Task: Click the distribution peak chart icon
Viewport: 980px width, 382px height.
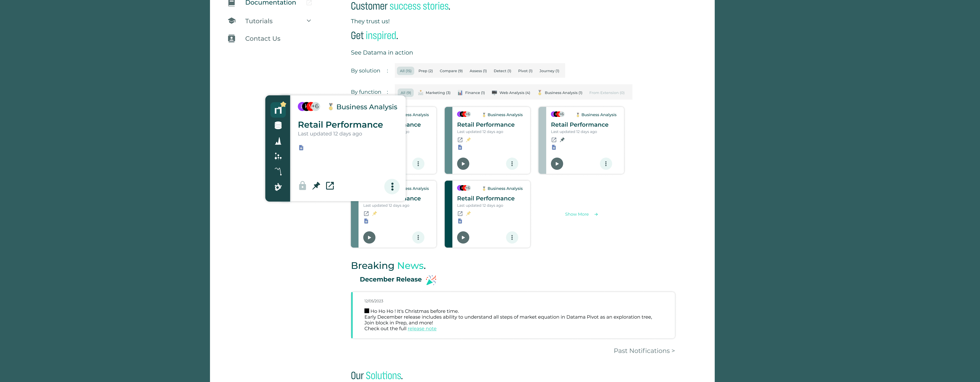Action: click(x=278, y=141)
